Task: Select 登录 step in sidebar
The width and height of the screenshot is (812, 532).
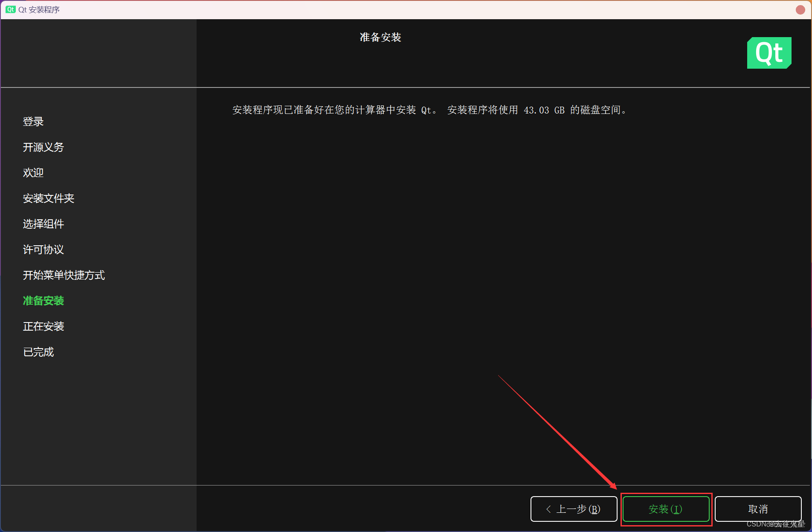Action: click(x=33, y=122)
